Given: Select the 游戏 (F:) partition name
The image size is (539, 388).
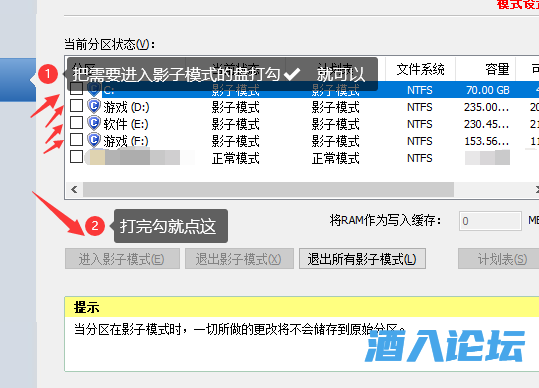Looking at the screenshot, I should point(126,141).
